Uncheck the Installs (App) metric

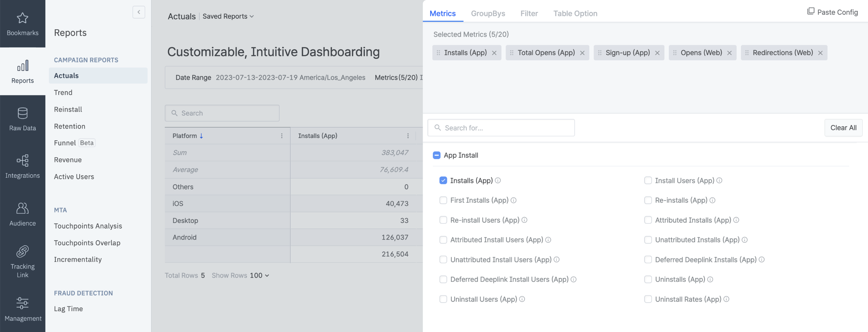[443, 180]
